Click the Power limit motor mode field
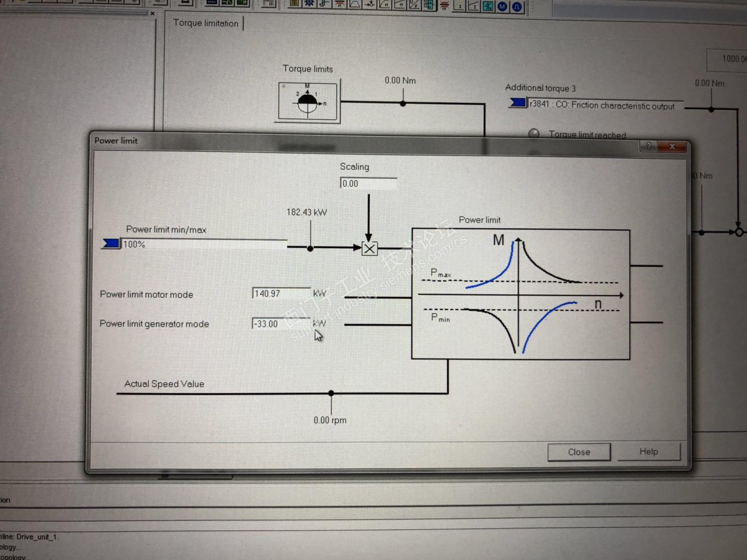This screenshot has height=560, width=747. (281, 293)
